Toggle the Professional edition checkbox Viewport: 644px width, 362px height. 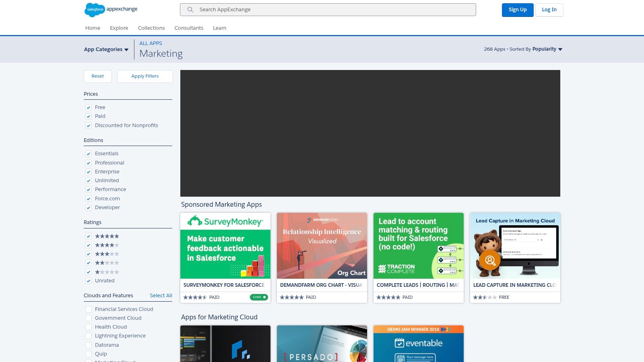coord(89,163)
